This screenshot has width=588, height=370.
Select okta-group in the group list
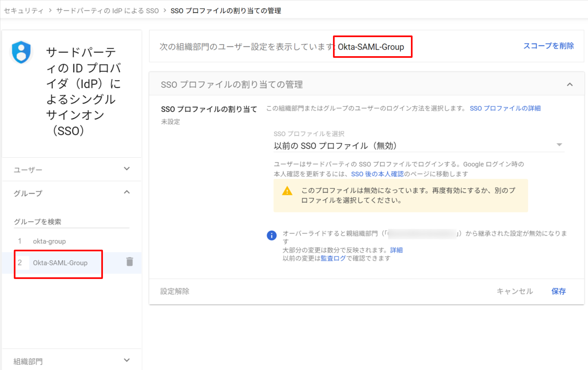[x=49, y=241]
